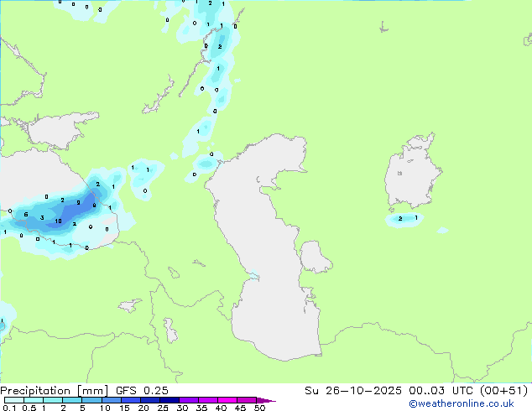Click the 35–40 mm legend swatch

[208, 400]
